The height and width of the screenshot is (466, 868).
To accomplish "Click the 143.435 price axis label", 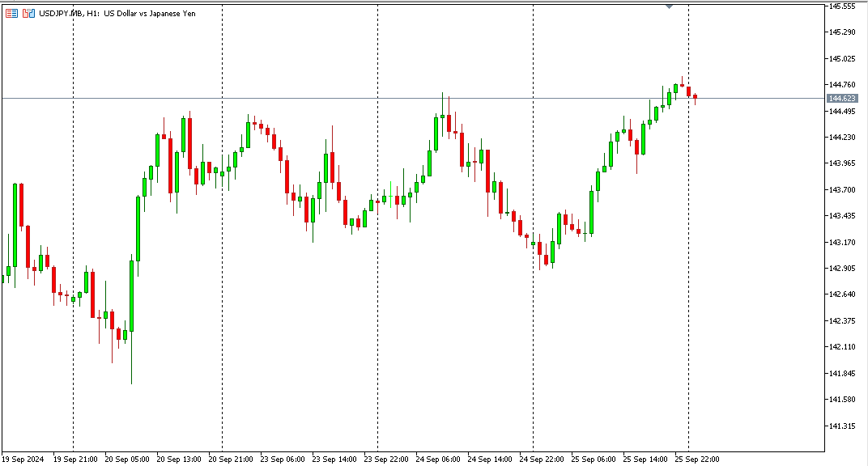I will [842, 215].
